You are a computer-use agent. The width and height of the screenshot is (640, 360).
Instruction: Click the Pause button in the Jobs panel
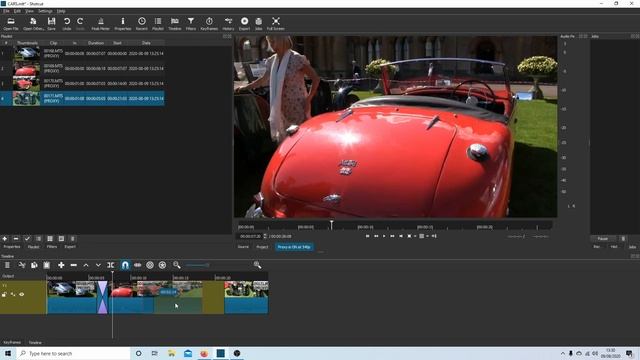tap(603, 239)
